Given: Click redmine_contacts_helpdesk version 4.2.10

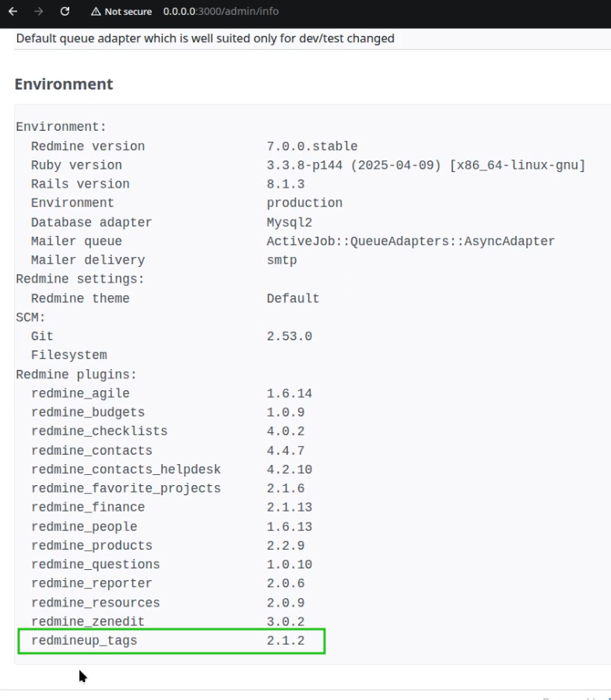Looking at the screenshot, I should pyautogui.click(x=290, y=470).
